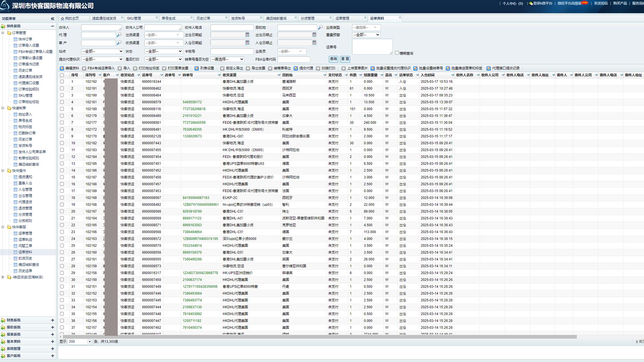Open the 提交代理标识 dropdown
Screen dimensions: 644x362
point(103,59)
